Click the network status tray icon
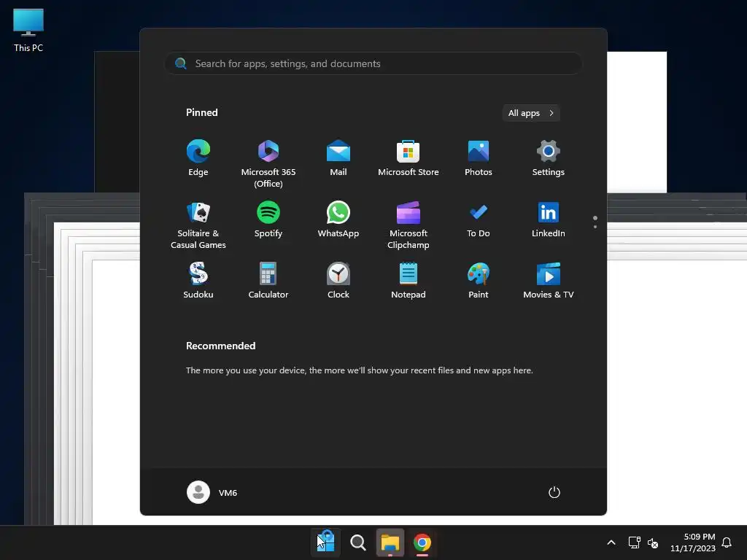 click(x=634, y=542)
